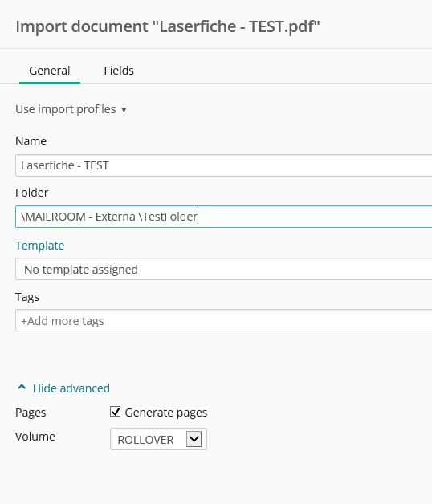Click the Template link heading
This screenshot has height=504, width=432.
tap(40, 246)
